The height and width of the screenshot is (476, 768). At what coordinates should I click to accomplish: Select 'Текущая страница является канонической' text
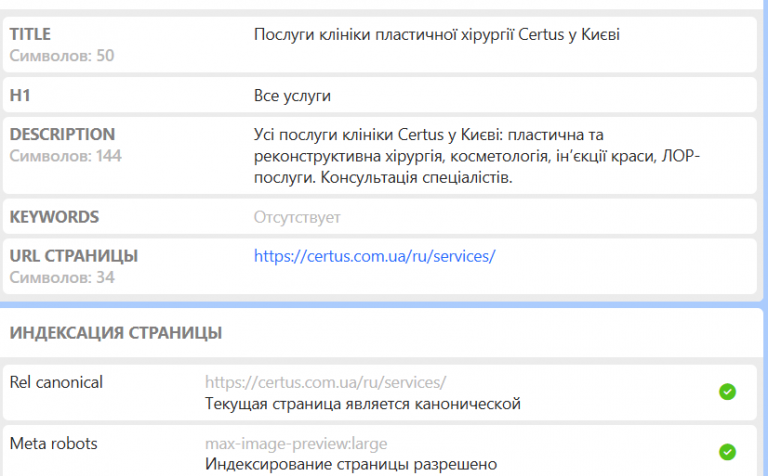pos(363,404)
